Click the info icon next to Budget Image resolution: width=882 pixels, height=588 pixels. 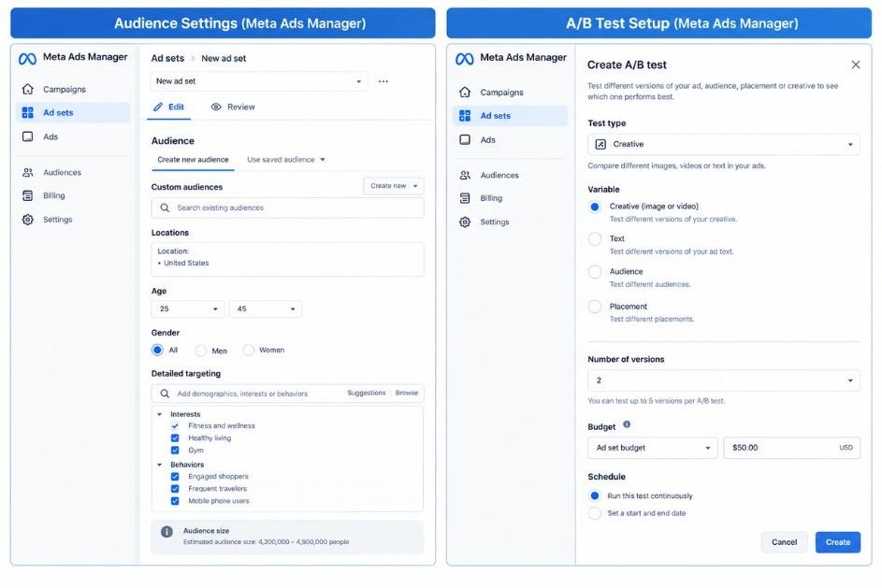tap(627, 424)
